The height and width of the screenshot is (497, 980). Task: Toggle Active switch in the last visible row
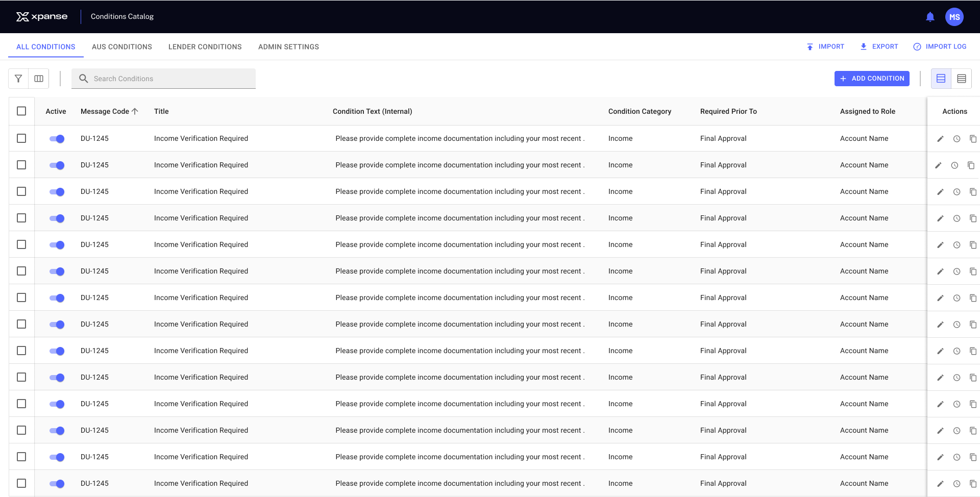click(57, 484)
